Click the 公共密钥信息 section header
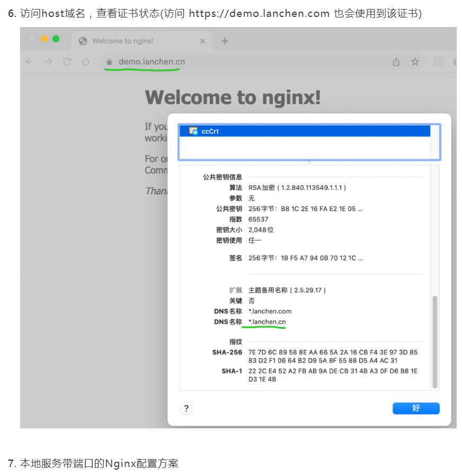 tap(223, 177)
